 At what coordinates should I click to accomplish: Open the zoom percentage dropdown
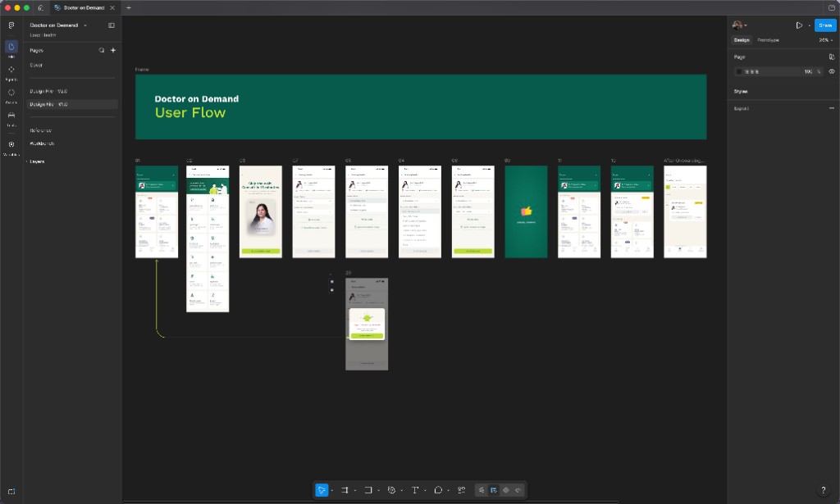(825, 40)
